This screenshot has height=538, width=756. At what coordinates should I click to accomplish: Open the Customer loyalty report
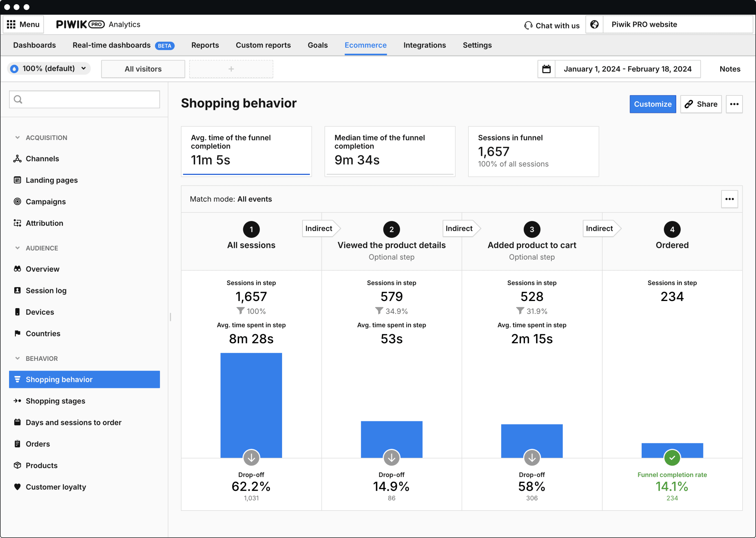coord(56,487)
